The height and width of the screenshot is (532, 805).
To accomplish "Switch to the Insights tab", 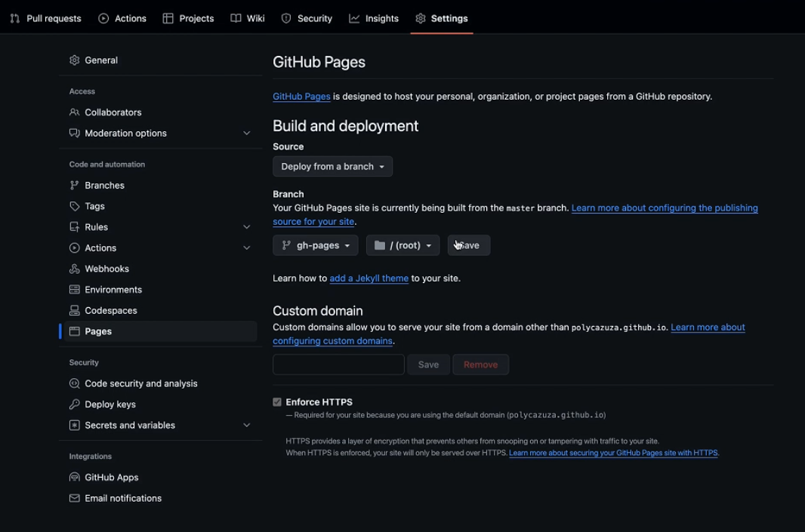I will pyautogui.click(x=373, y=18).
